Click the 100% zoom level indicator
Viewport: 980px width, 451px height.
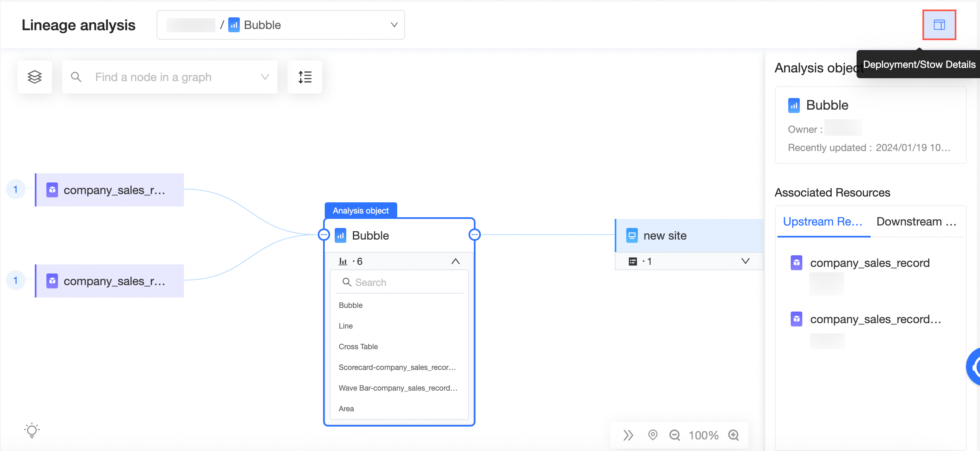[703, 435]
